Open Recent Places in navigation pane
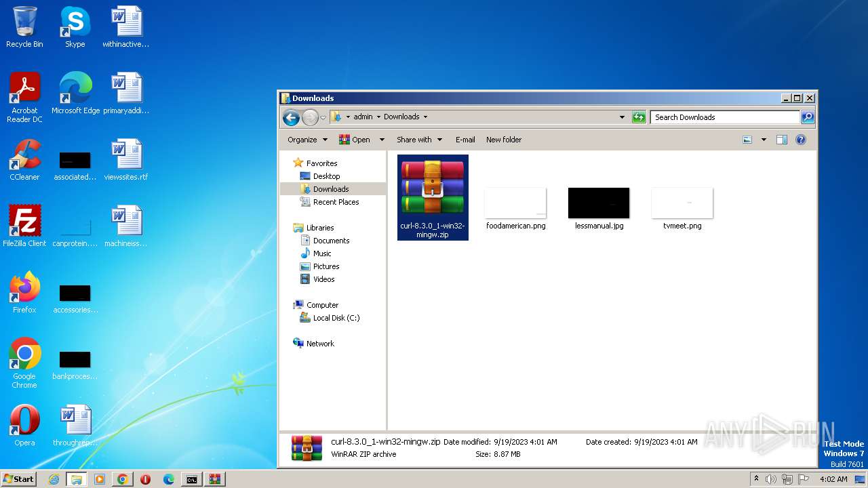Image resolution: width=868 pixels, height=488 pixels. (x=336, y=202)
